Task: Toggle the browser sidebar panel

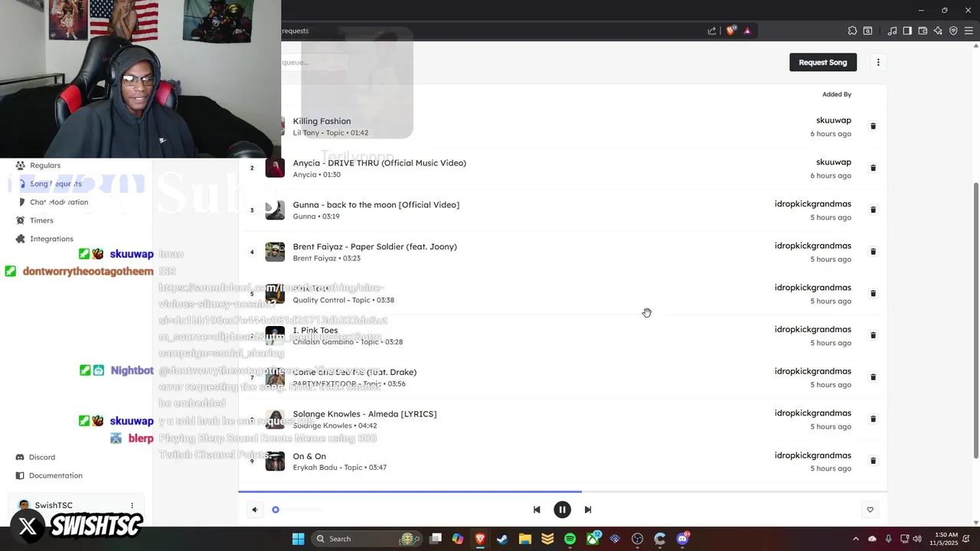Action: (x=907, y=31)
